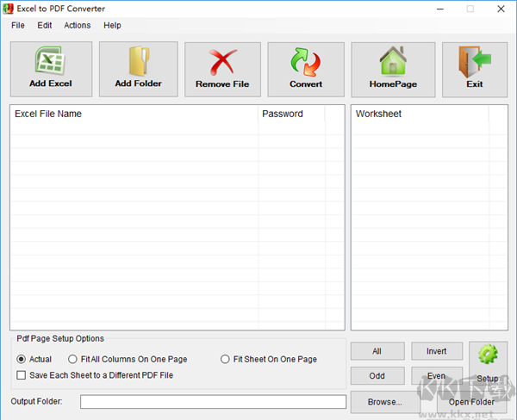Image resolution: width=517 pixels, height=420 pixels.
Task: Choose Fit All Columns On One Page
Action: [x=73, y=359]
